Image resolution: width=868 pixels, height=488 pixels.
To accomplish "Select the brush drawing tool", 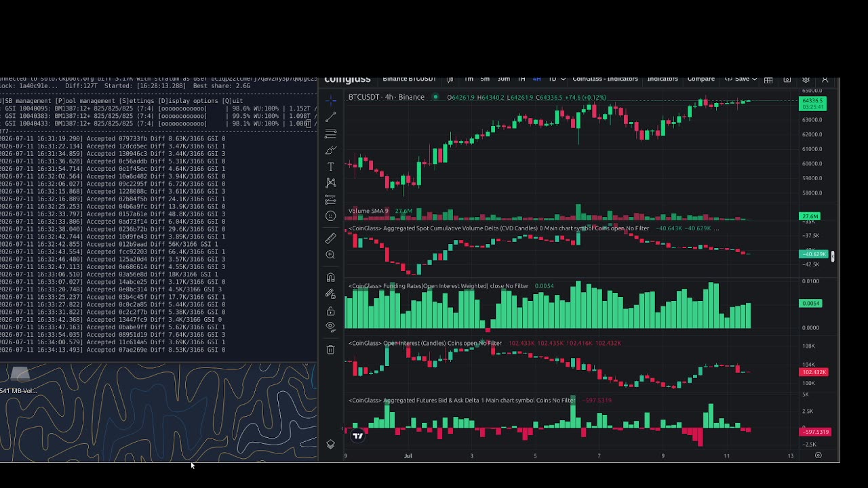I will [330, 150].
